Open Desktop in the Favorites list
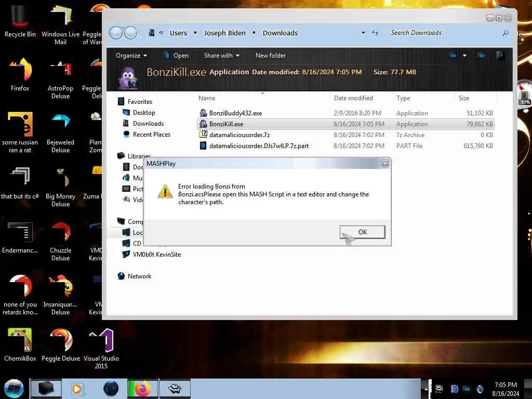This screenshot has width=532, height=399. click(144, 113)
